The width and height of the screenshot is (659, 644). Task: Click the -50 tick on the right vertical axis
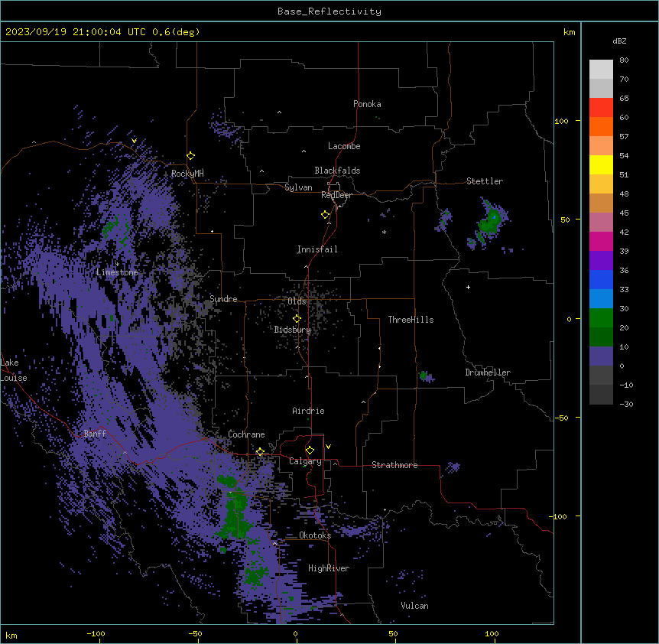tap(561, 418)
